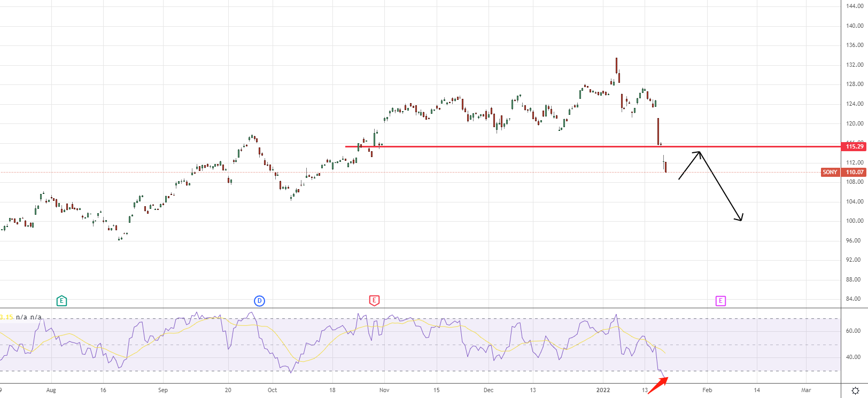The height and width of the screenshot is (398, 868).
Task: Select the black upward arrowhead below red line
Action: coord(698,154)
